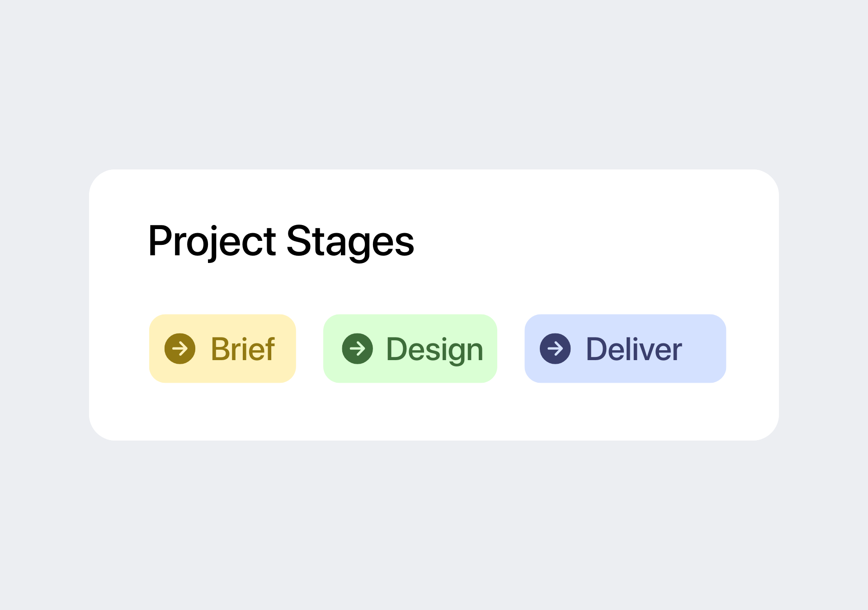Click the green arrow icon beside Design
Screen dimensions: 868x610
tap(357, 349)
